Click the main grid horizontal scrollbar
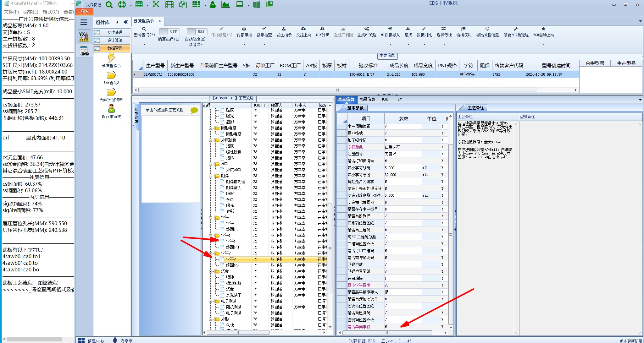This screenshot has width=644, height=343. click(x=337, y=90)
